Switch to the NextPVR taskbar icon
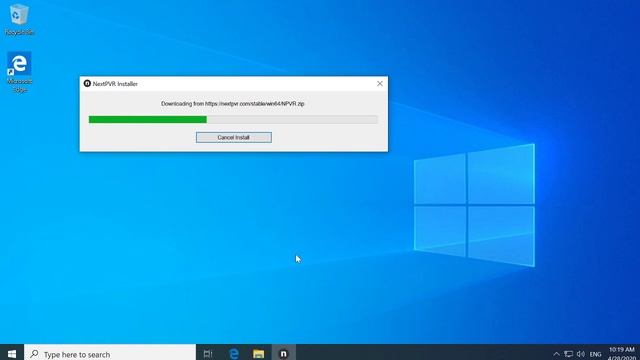640x360 pixels. coord(283,353)
